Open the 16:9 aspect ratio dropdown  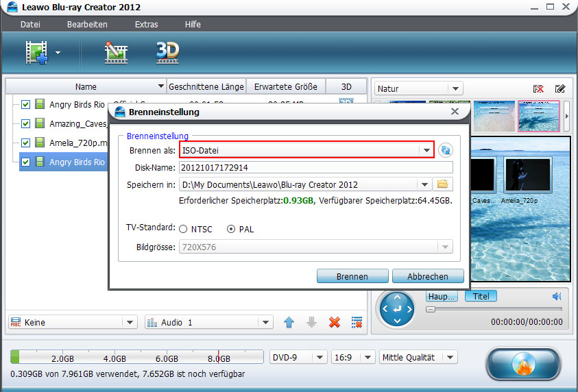353,357
